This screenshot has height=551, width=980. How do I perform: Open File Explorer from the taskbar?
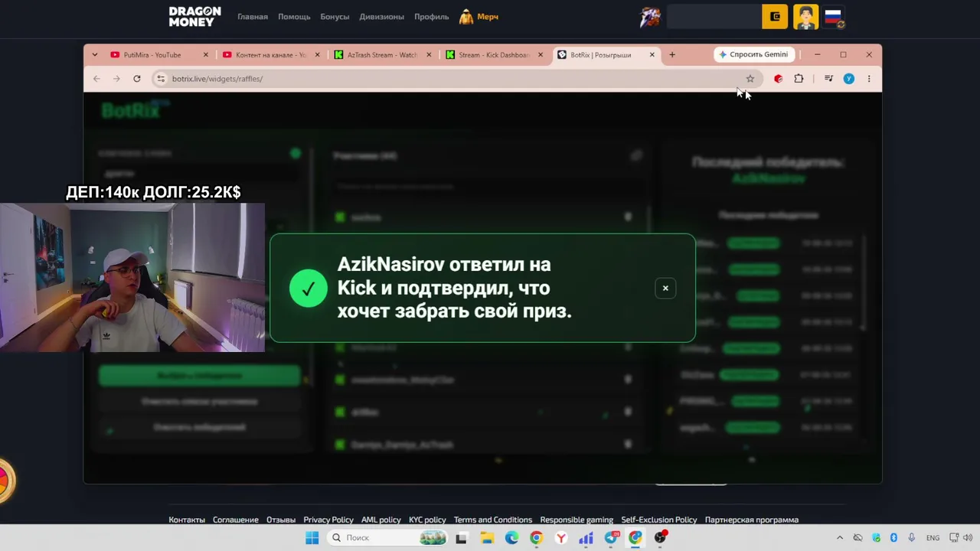point(487,538)
